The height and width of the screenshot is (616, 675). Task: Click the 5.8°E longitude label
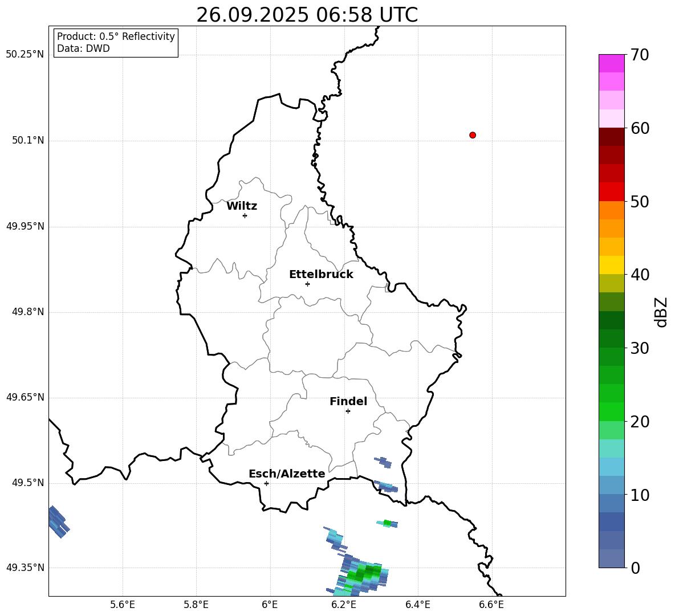coord(196,605)
